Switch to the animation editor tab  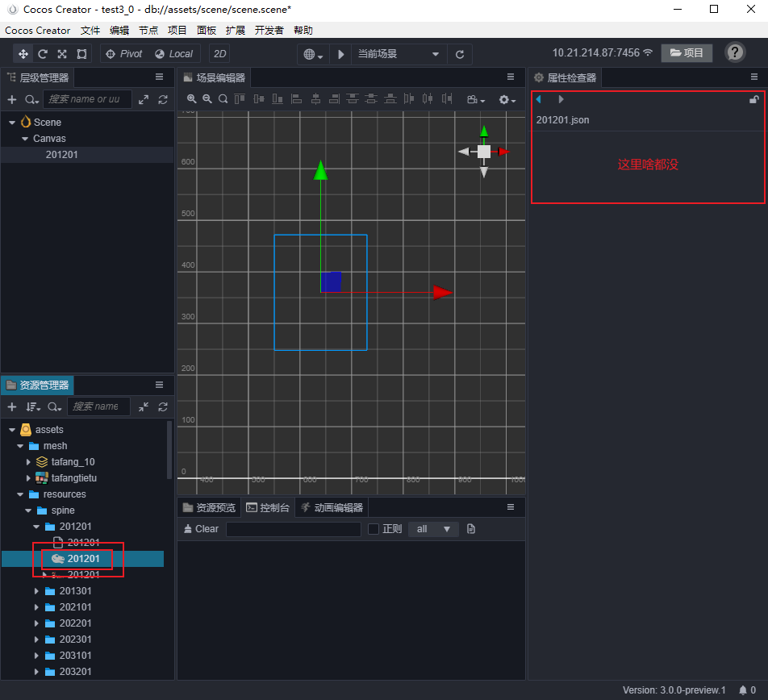pyautogui.click(x=332, y=507)
